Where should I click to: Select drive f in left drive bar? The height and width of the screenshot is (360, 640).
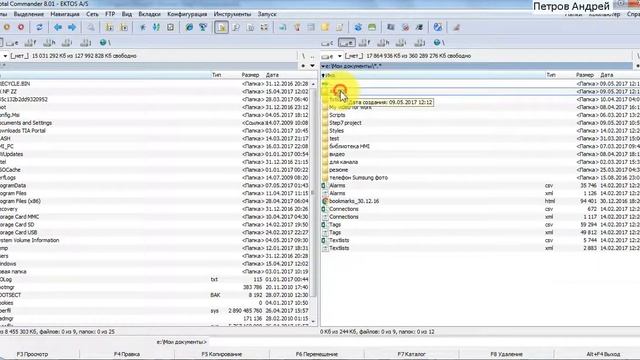coord(30,42)
